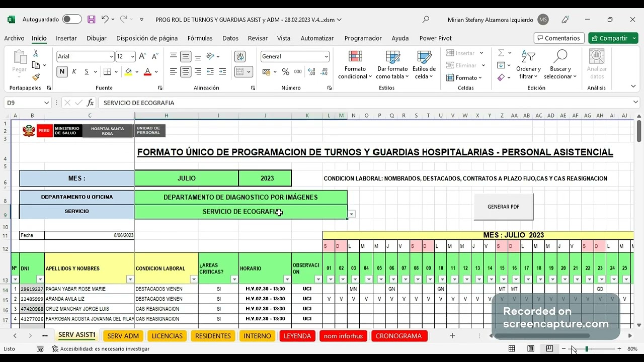Open Dar formato como tabla

click(392, 65)
